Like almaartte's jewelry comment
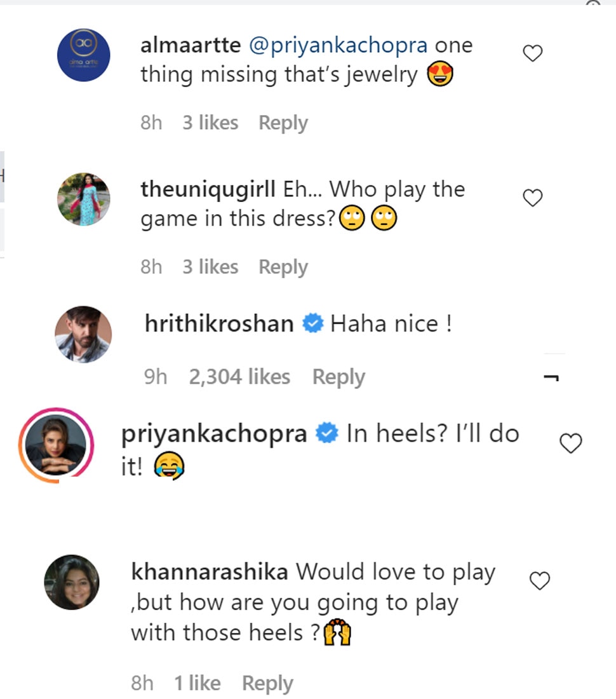Image resolution: width=616 pixels, height=699 pixels. (532, 54)
